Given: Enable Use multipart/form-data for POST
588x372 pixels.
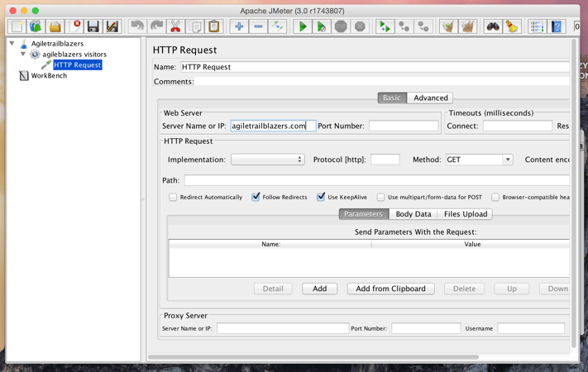Looking at the screenshot, I should point(380,198).
